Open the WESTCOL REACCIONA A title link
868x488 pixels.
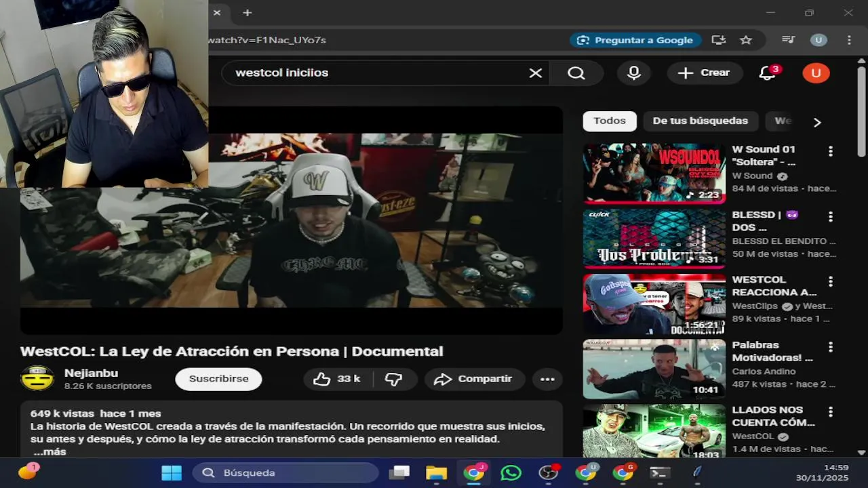774,286
